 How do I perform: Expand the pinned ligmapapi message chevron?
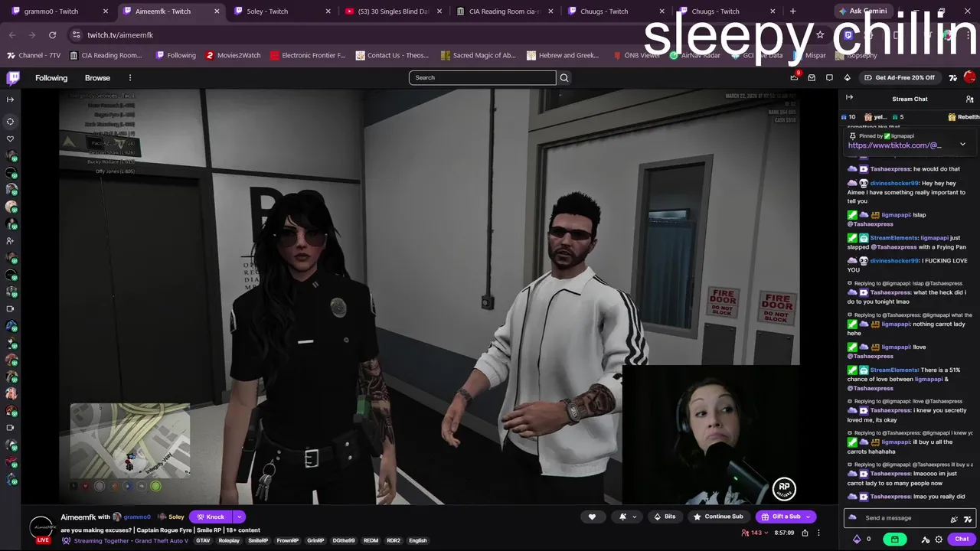coord(962,144)
